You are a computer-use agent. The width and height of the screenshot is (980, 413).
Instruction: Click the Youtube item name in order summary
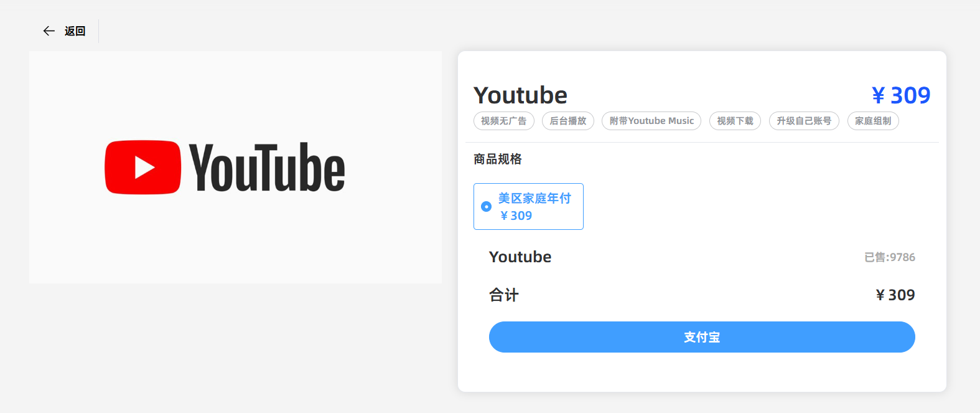[520, 257]
